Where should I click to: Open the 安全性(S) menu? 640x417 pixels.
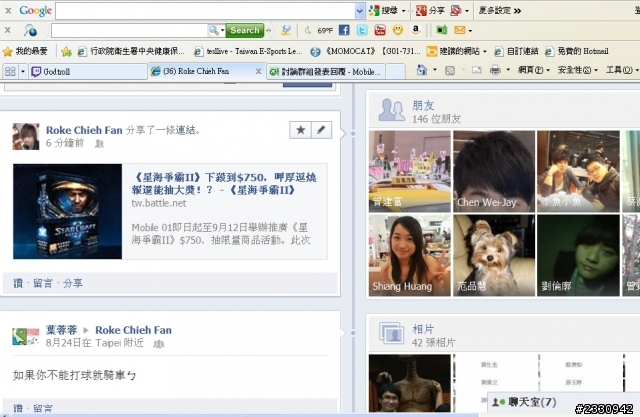(x=577, y=70)
